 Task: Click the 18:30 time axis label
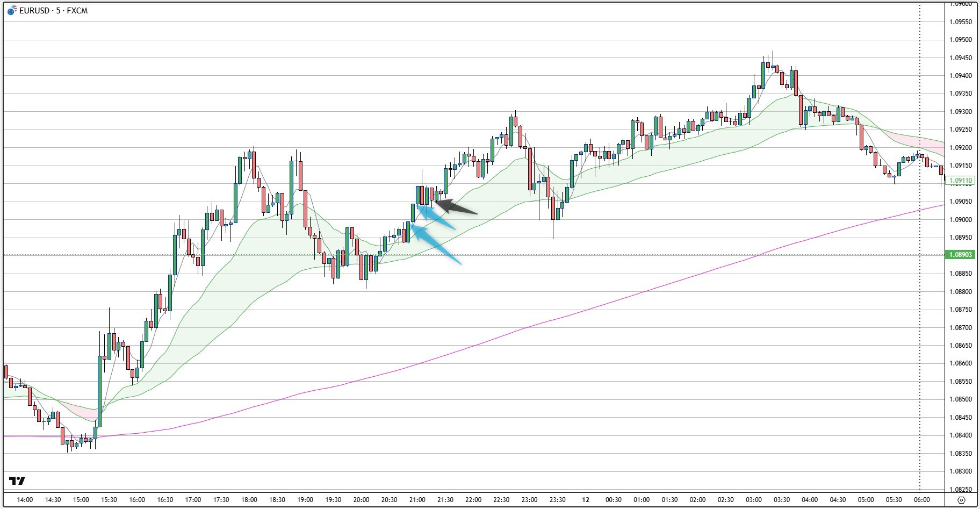tap(277, 500)
